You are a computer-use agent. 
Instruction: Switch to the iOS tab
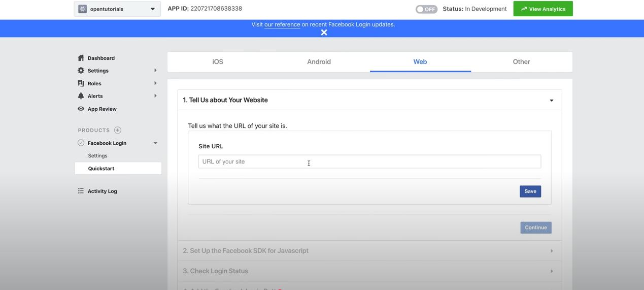(218, 61)
